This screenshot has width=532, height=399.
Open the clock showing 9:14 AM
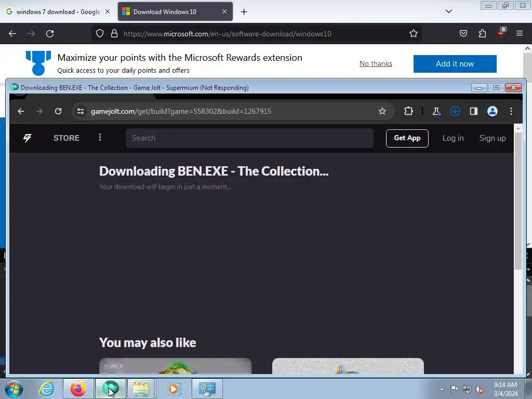(x=506, y=389)
